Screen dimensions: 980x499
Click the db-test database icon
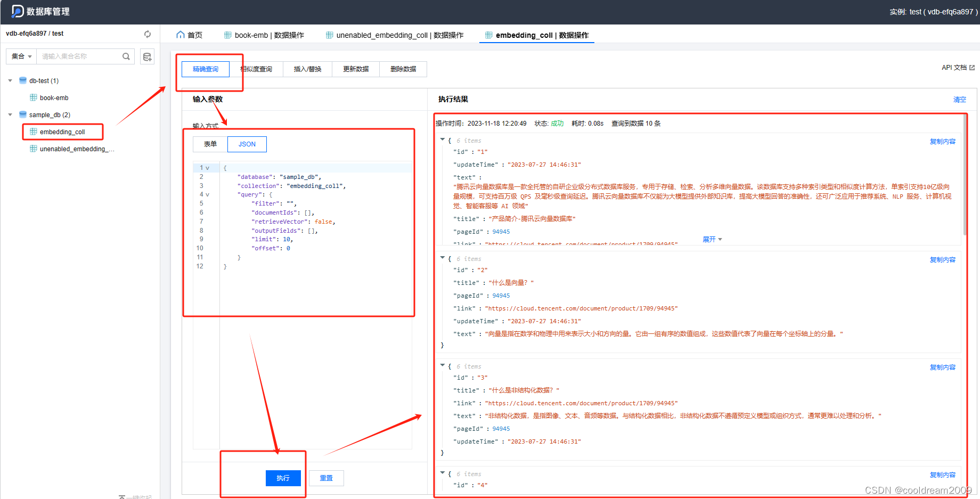pyautogui.click(x=23, y=80)
